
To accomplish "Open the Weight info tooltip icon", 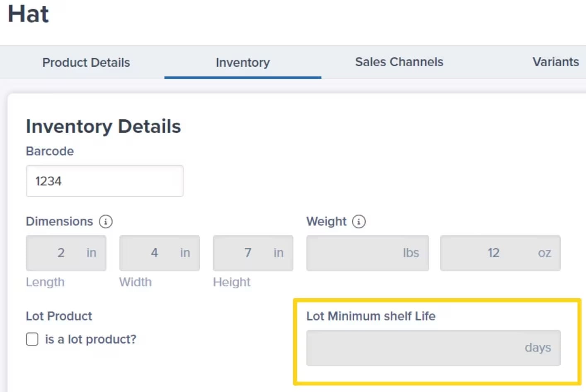I will point(359,222).
